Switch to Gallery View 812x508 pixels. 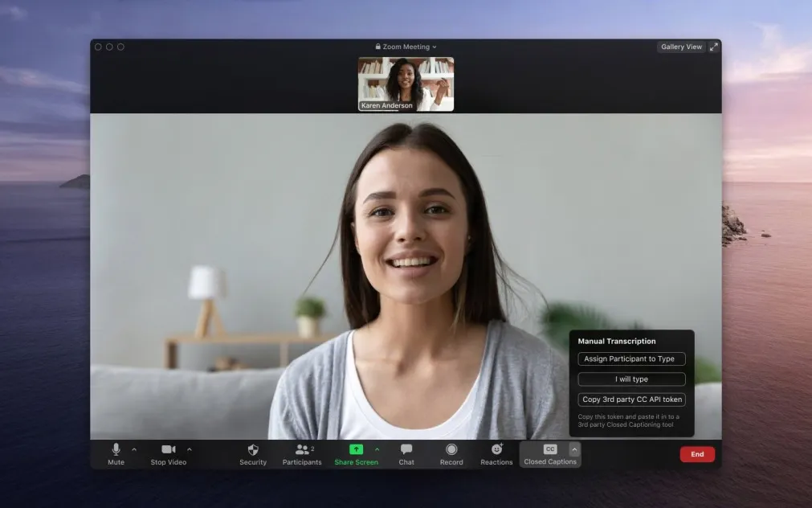coord(681,47)
